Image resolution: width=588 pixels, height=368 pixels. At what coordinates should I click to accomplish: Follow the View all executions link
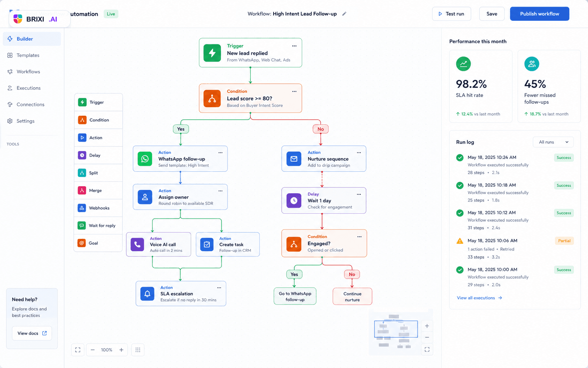[x=479, y=298]
